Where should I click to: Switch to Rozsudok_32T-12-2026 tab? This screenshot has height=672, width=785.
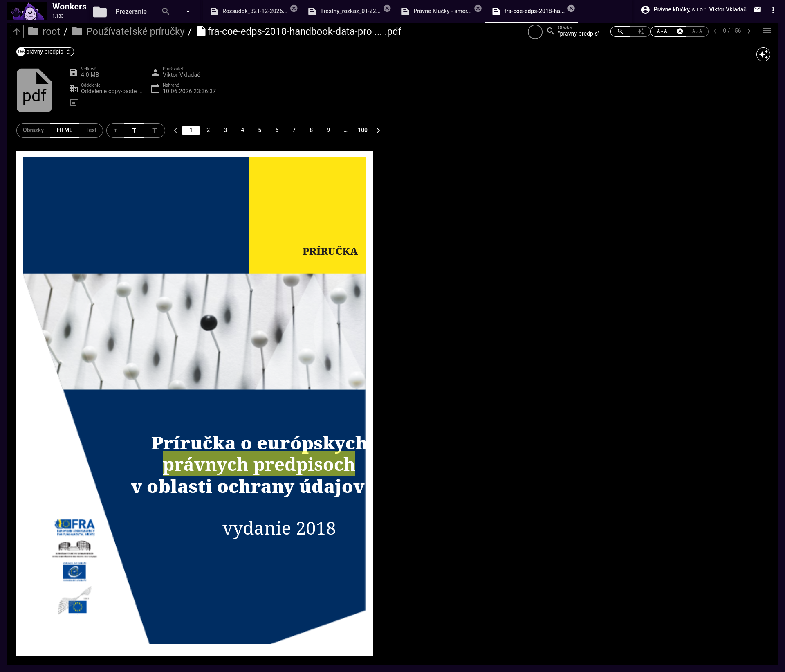(249, 11)
